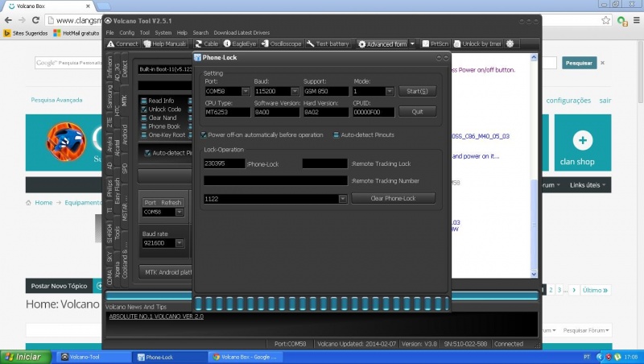Click the log panel scroll down arrow
This screenshot has height=364, width=644.
pos(534,274)
